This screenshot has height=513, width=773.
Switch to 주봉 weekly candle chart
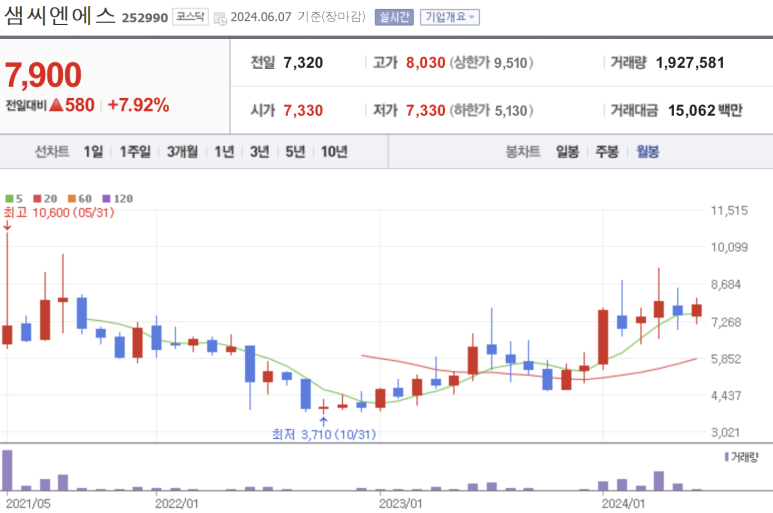click(607, 151)
